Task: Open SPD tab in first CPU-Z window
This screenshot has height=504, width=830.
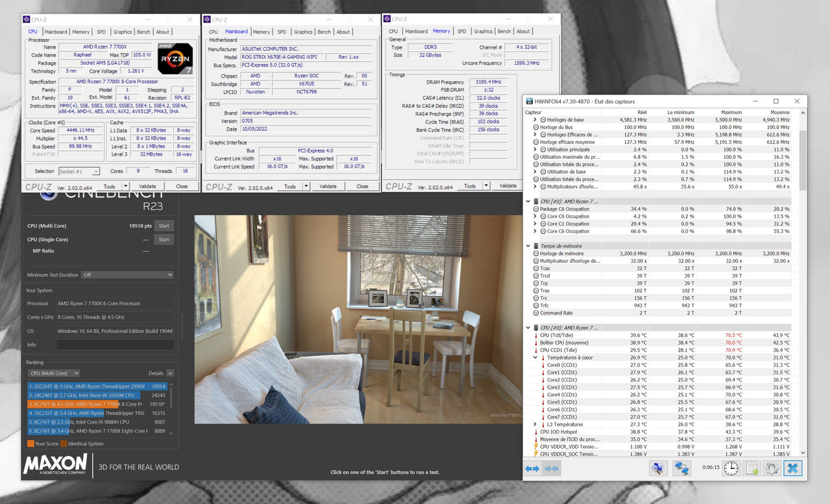Action: tap(101, 32)
